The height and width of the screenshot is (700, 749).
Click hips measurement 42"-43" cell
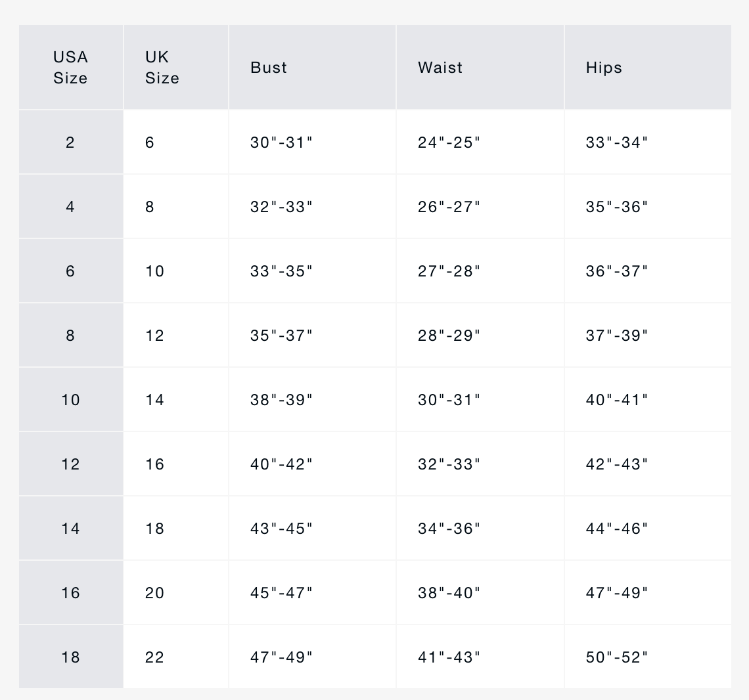tap(648, 464)
